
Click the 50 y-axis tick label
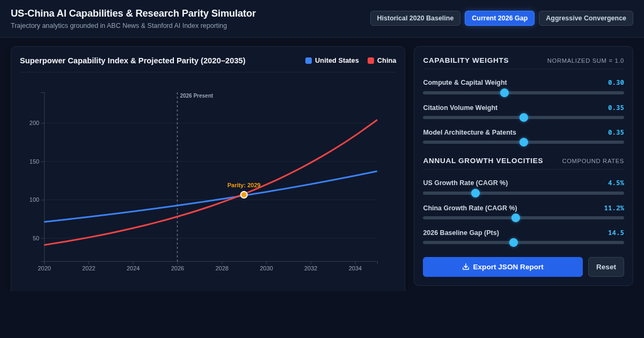tap(36, 238)
